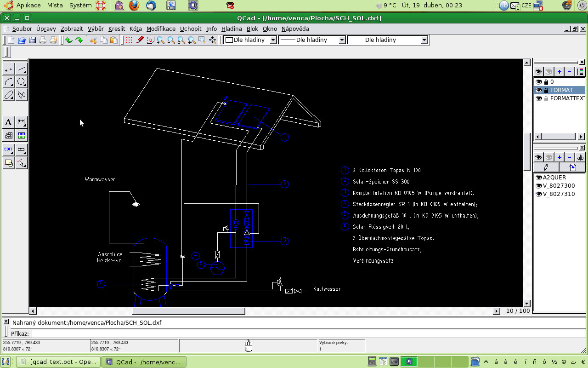This screenshot has width=588, height=368.
Task: Open the Zobrazit menu
Action: tap(72, 29)
